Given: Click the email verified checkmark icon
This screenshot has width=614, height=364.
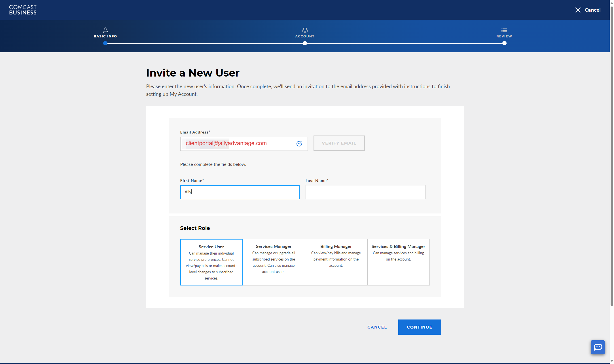Looking at the screenshot, I should click(x=299, y=143).
